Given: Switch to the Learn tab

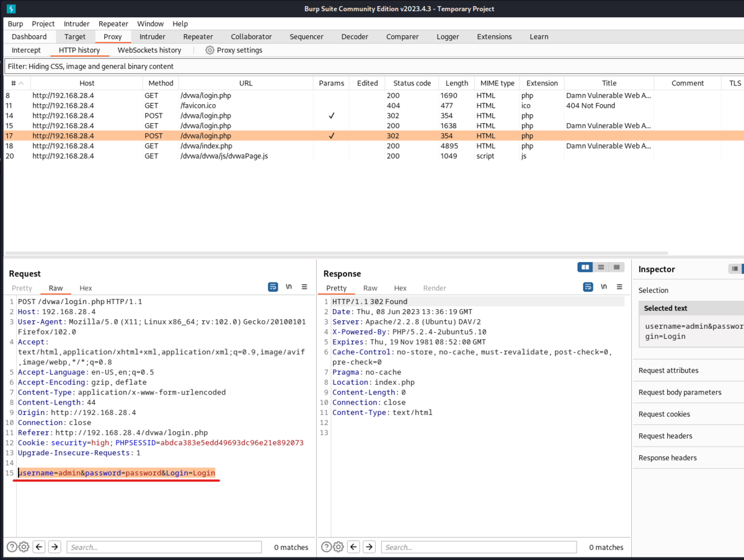Looking at the screenshot, I should (539, 37).
